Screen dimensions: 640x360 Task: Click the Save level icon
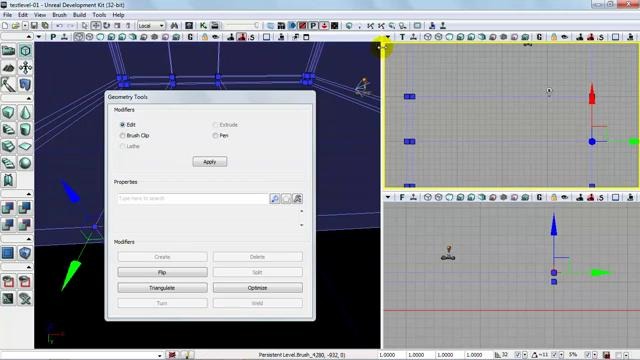34,25
